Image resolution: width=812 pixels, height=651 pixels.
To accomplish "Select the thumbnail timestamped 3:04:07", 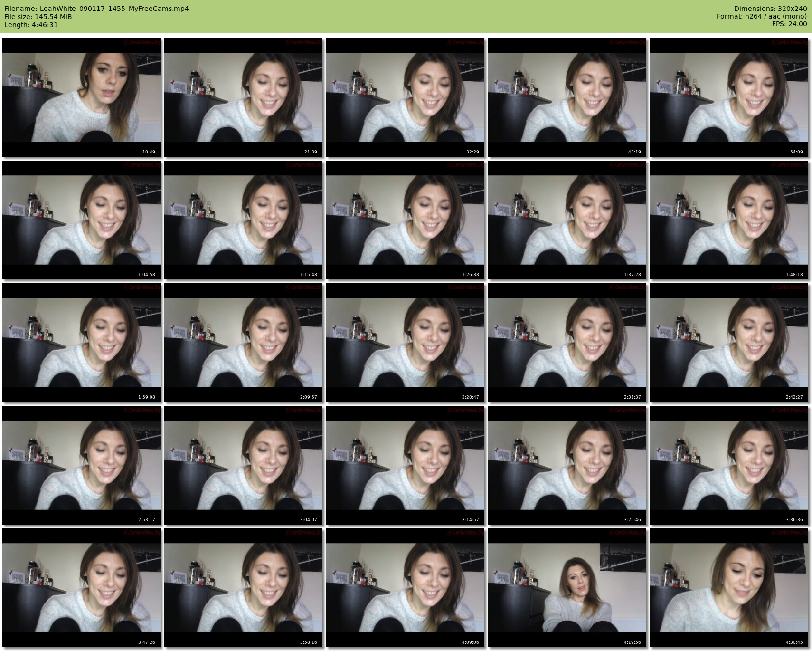I will [244, 465].
